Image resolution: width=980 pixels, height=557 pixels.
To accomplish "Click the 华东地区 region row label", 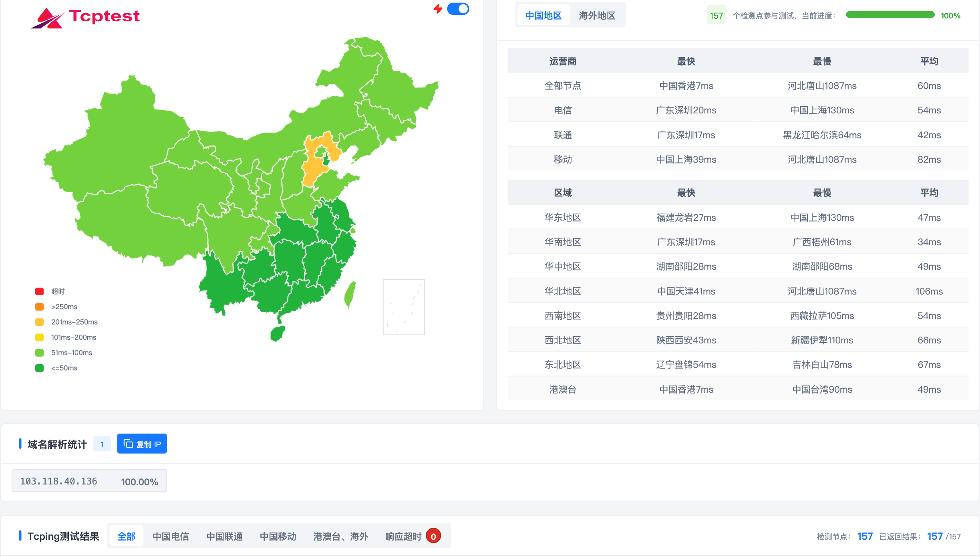I will point(563,218).
